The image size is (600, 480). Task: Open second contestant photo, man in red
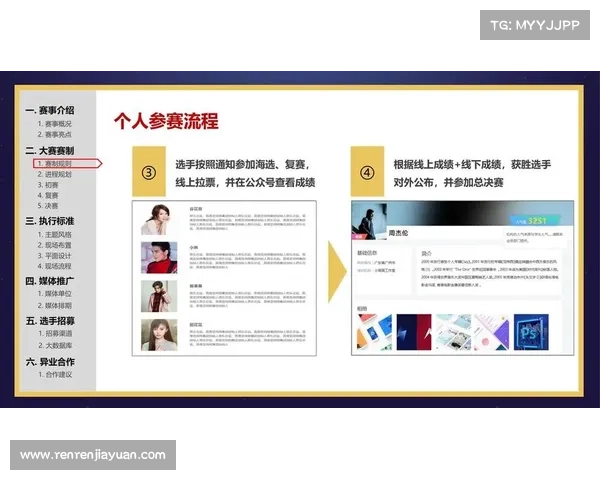[159, 257]
